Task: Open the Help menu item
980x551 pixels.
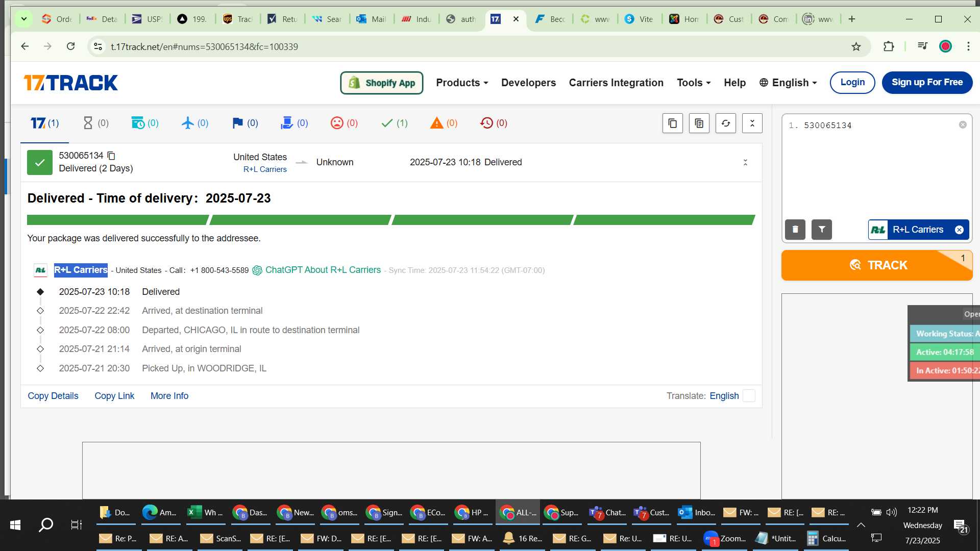Action: coord(734,83)
